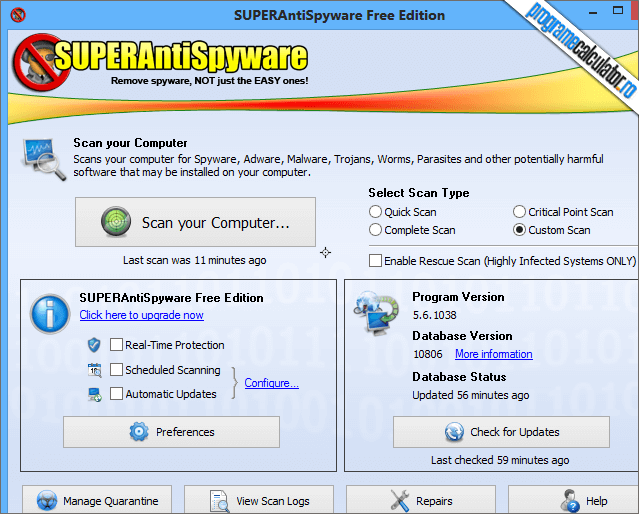Click the 'Scan your Computer' section heading
Viewport: 639px width, 514px height.
coord(130,143)
